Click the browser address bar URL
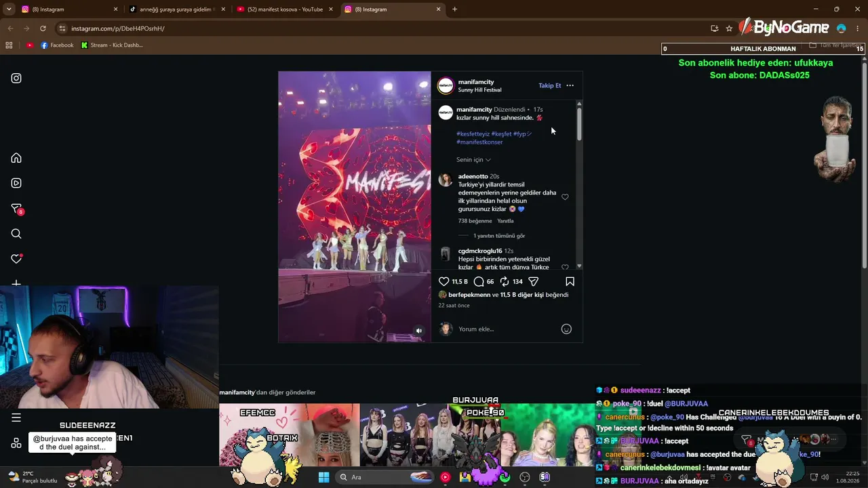868x488 pixels. point(118,28)
